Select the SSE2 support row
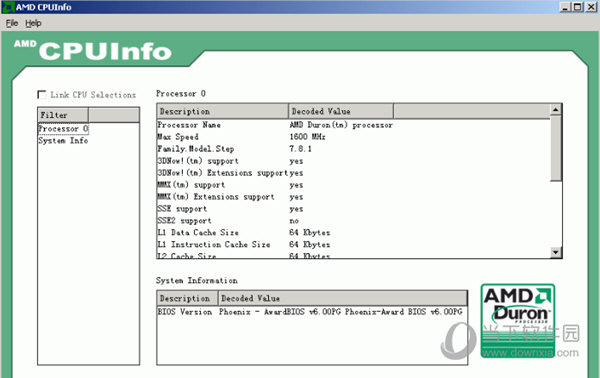 tap(353, 221)
